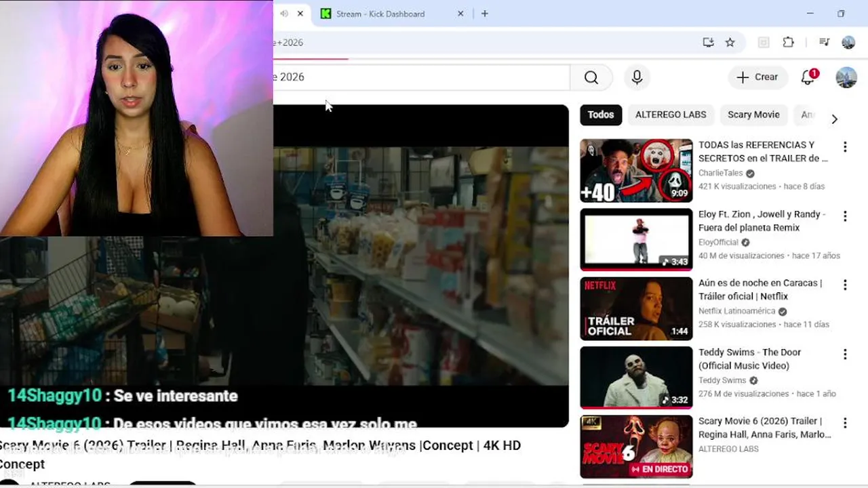868x488 pixels.
Task: Click the 258 K visualizaciones text
Action: [737, 325]
